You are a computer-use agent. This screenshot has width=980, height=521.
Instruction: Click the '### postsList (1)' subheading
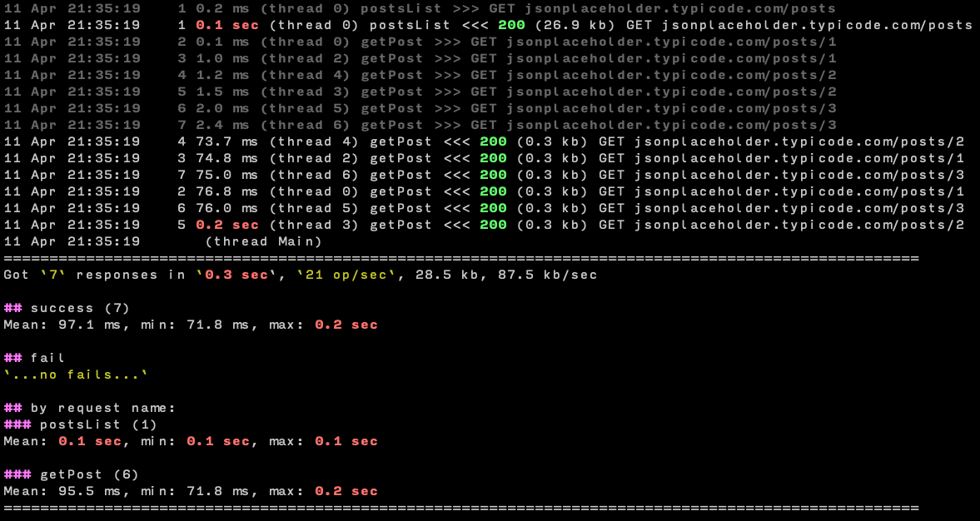80,424
